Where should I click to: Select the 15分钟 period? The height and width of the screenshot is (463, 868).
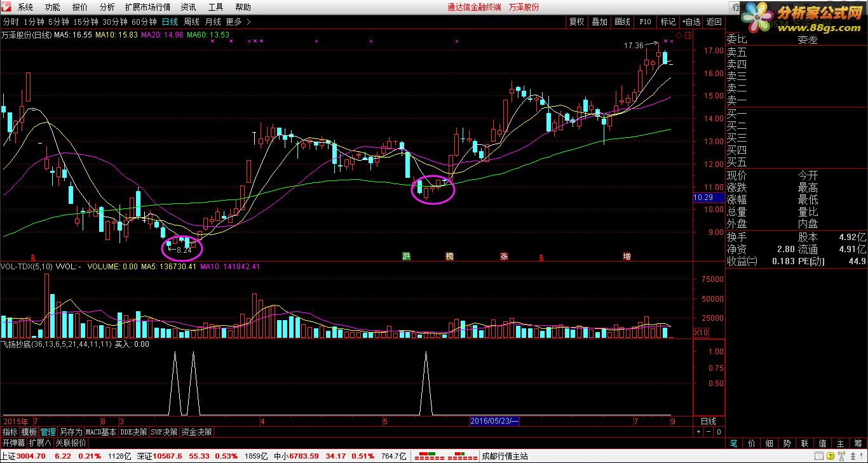[x=86, y=22]
